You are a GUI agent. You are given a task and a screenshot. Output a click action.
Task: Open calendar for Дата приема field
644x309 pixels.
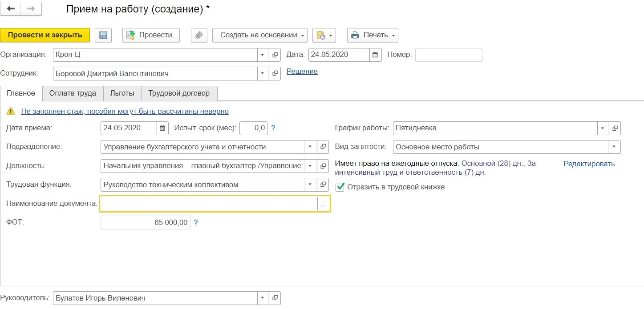[162, 128]
